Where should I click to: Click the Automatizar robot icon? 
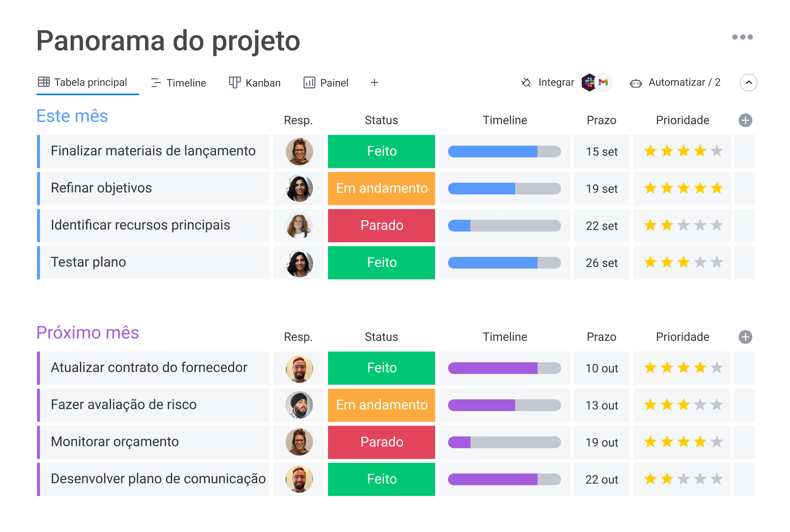pos(636,83)
